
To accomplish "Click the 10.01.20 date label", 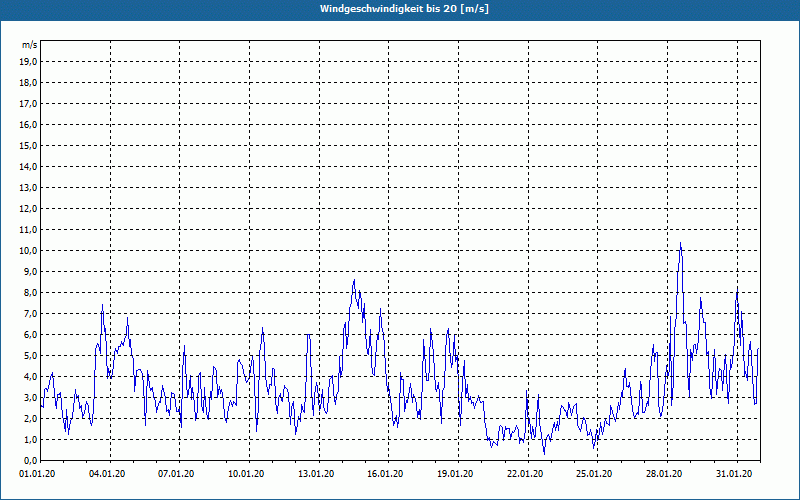I will coord(246,473).
